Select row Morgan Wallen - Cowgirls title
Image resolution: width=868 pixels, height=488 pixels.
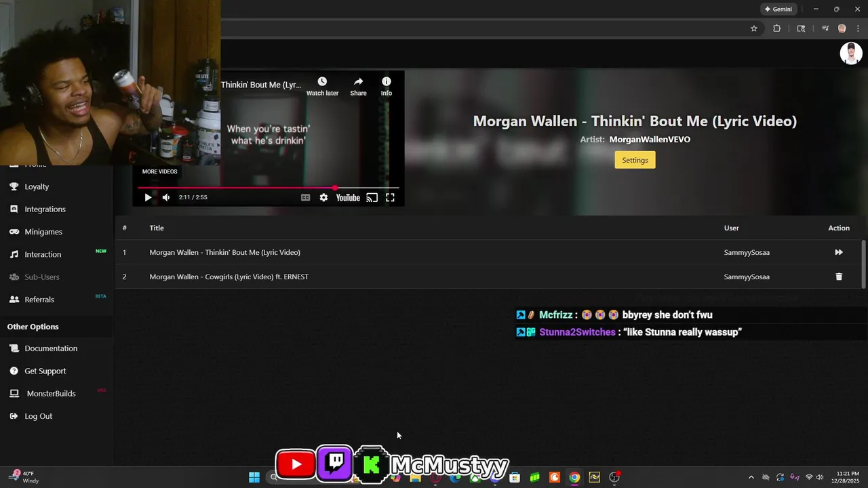(229, 277)
